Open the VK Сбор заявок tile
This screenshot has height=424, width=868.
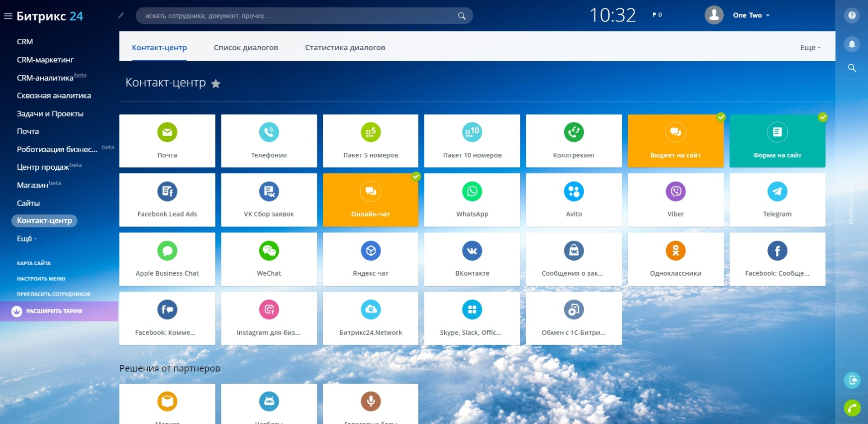click(x=269, y=200)
